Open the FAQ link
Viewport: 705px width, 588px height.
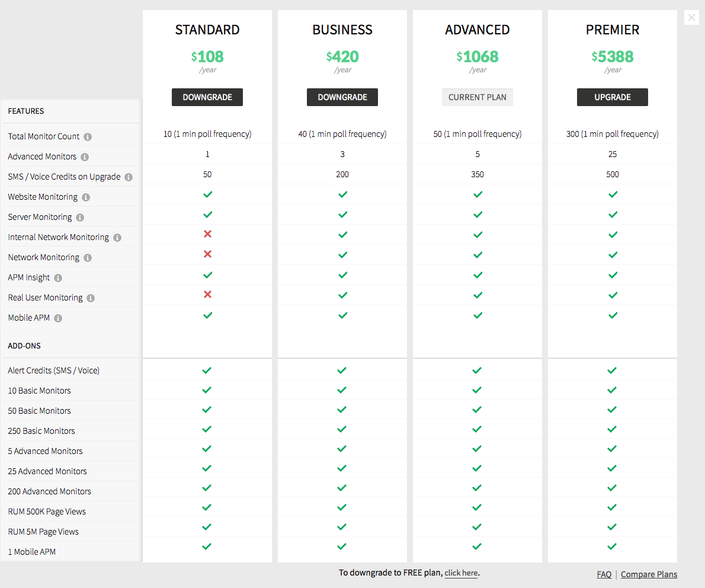click(604, 574)
